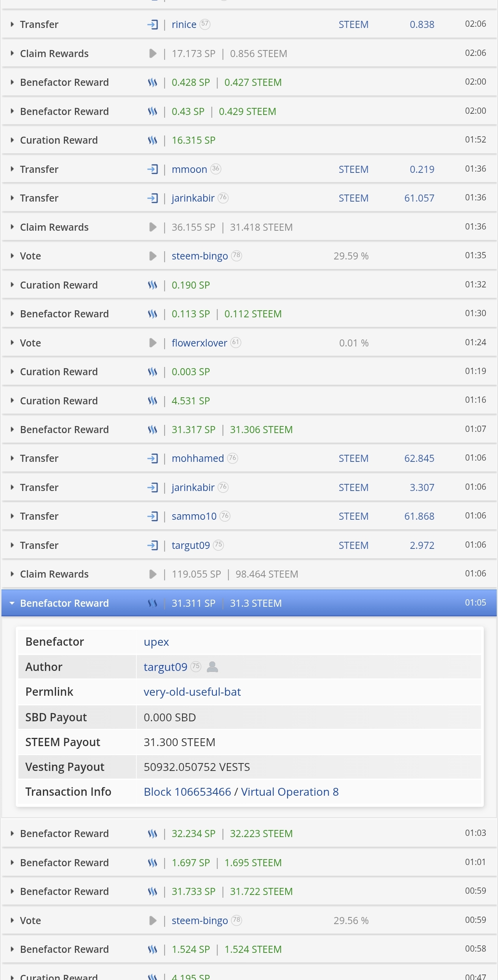Click Steem logo beside 0.113 SP reward
This screenshot has width=498, height=980.
152,314
